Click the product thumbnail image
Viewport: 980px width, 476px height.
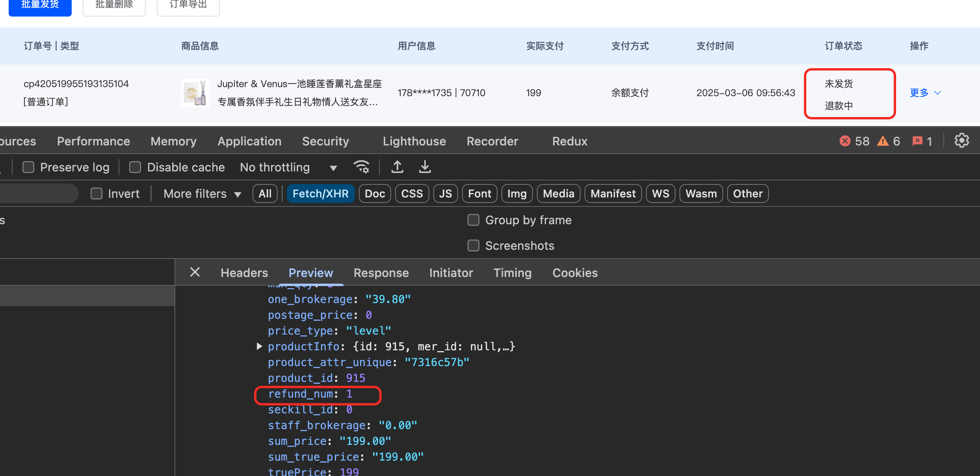(195, 93)
